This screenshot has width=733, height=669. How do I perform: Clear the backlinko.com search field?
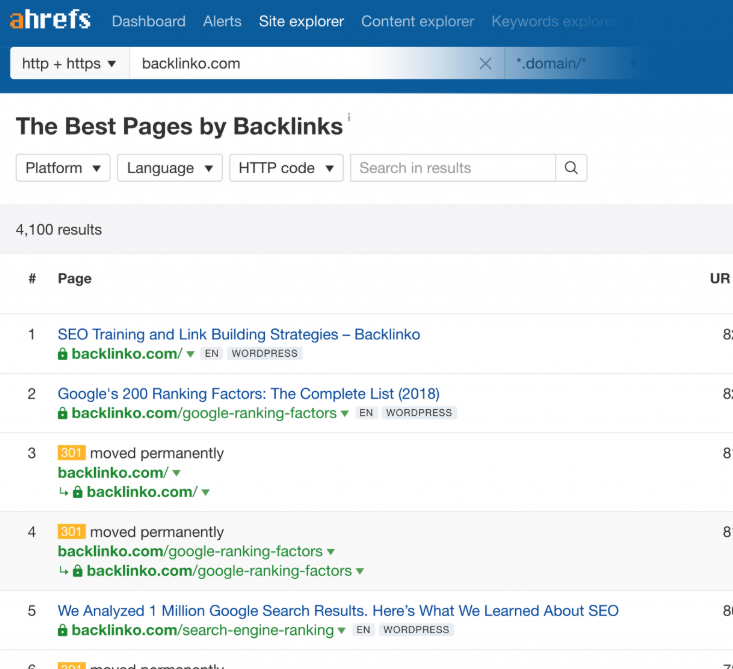pyautogui.click(x=485, y=64)
